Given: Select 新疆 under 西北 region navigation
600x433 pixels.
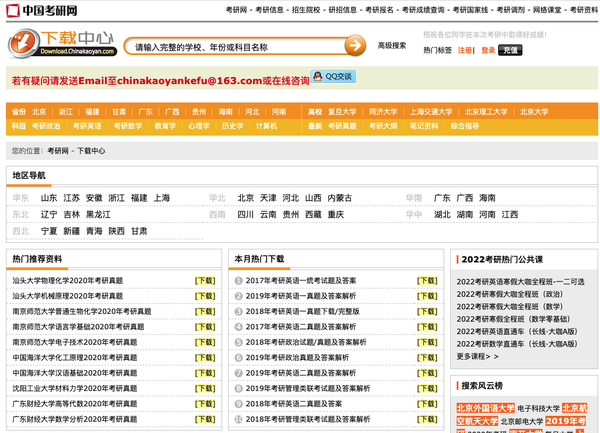Looking at the screenshot, I should pos(72,231).
